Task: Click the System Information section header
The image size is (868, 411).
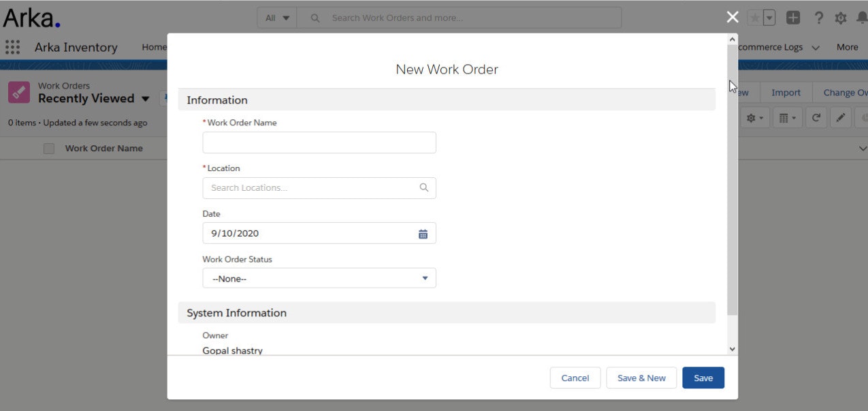Action: pos(447,313)
